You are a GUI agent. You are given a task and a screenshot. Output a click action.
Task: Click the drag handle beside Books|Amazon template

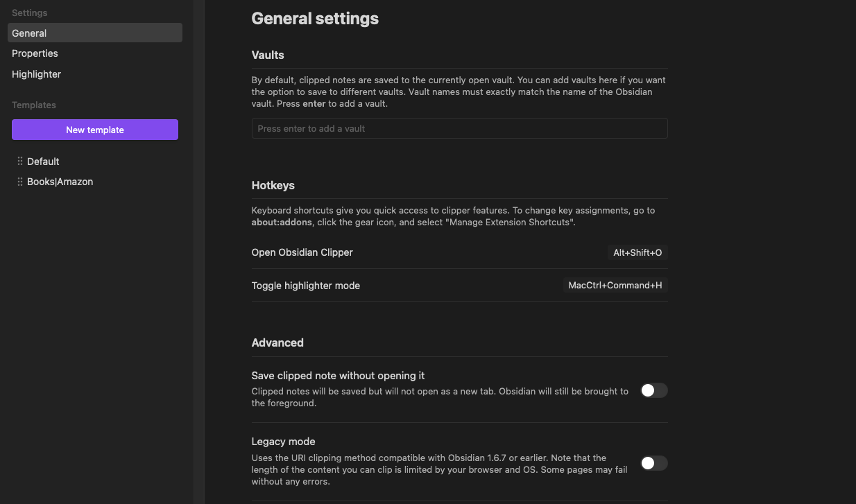pos(20,182)
